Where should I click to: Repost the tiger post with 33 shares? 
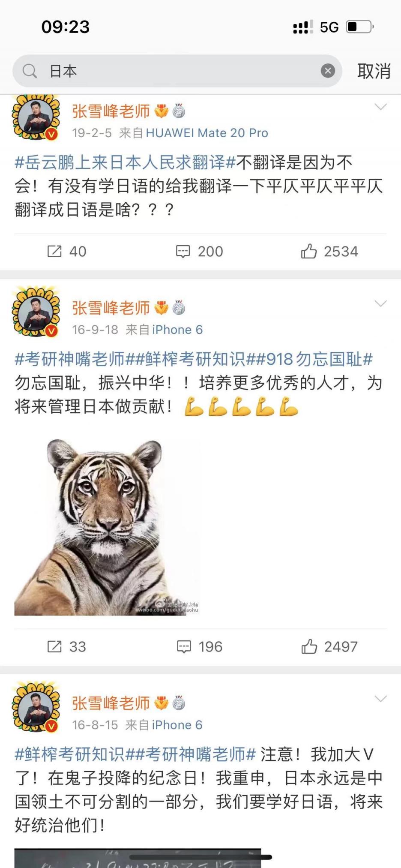click(x=66, y=646)
